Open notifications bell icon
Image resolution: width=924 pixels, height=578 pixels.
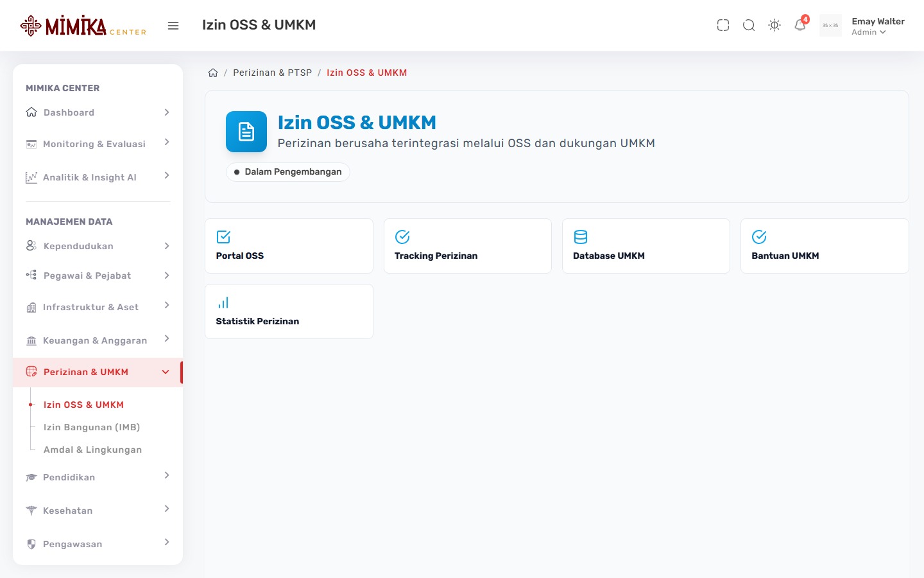pyautogui.click(x=800, y=25)
